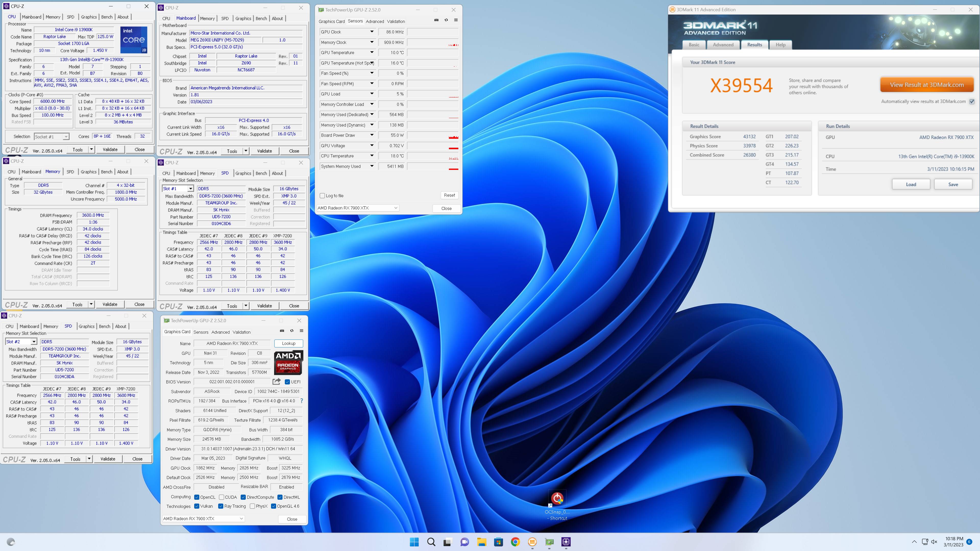Viewport: 980px width, 551px height.
Task: Click the Save button in 3DMark 11
Action: pos(953,184)
